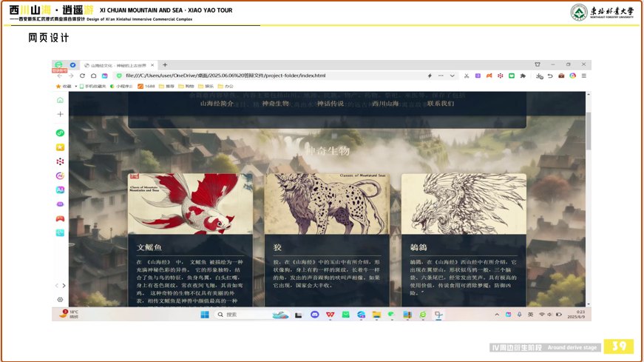Open the yellow star favorites sidebar icon
The image size is (644, 362).
[60, 147]
